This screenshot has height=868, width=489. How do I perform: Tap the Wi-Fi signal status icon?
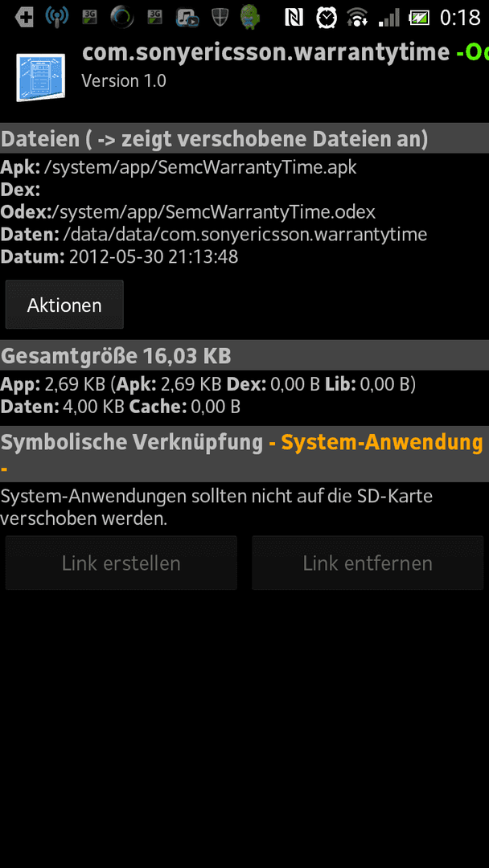358,18
